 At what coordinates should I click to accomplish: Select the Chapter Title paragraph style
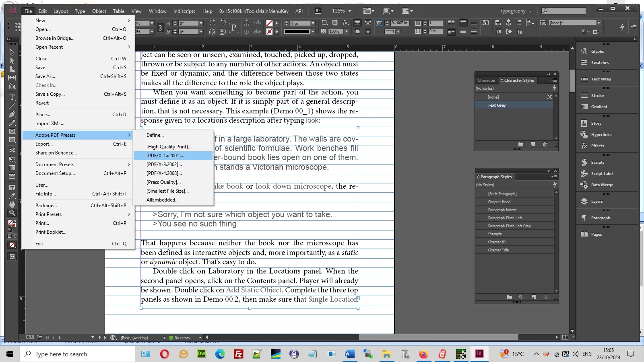514,250
